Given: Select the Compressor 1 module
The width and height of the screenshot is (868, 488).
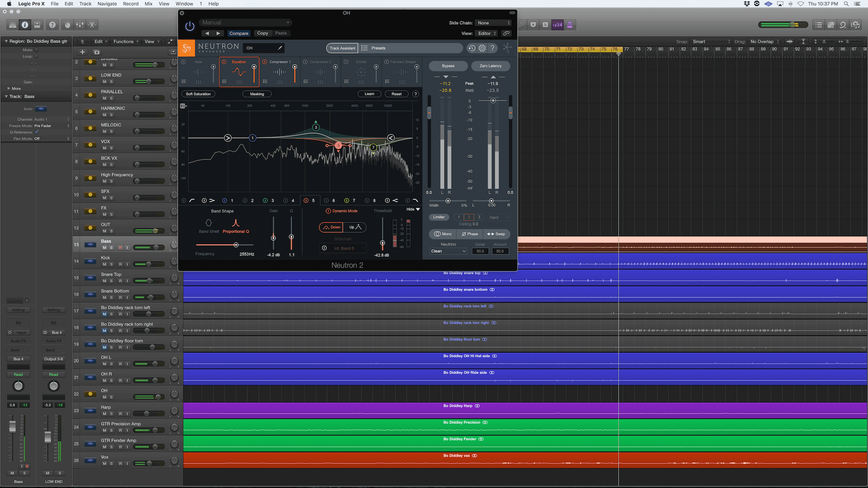Looking at the screenshot, I should pos(280,71).
